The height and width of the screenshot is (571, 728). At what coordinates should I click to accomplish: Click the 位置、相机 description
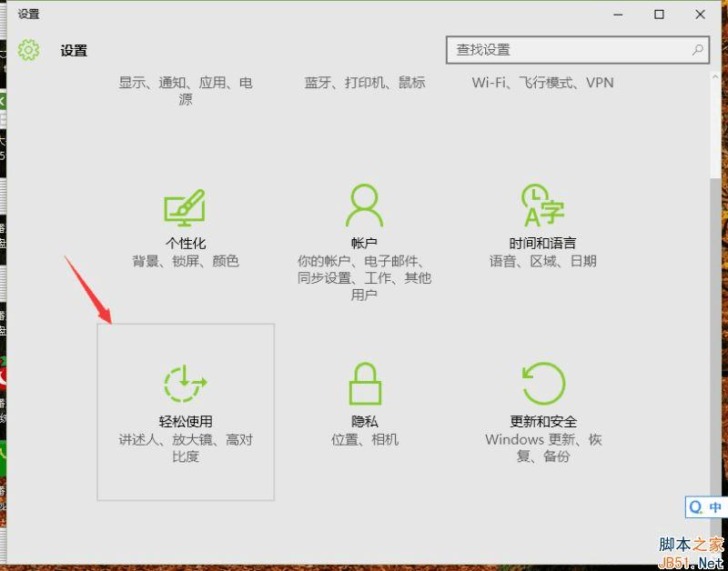(x=365, y=440)
